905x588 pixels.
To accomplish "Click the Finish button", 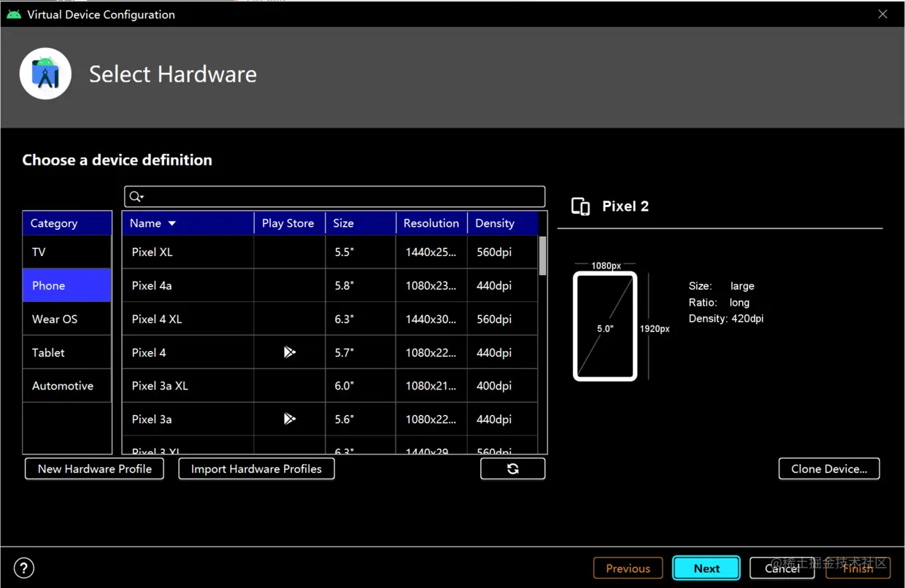I will tap(858, 568).
